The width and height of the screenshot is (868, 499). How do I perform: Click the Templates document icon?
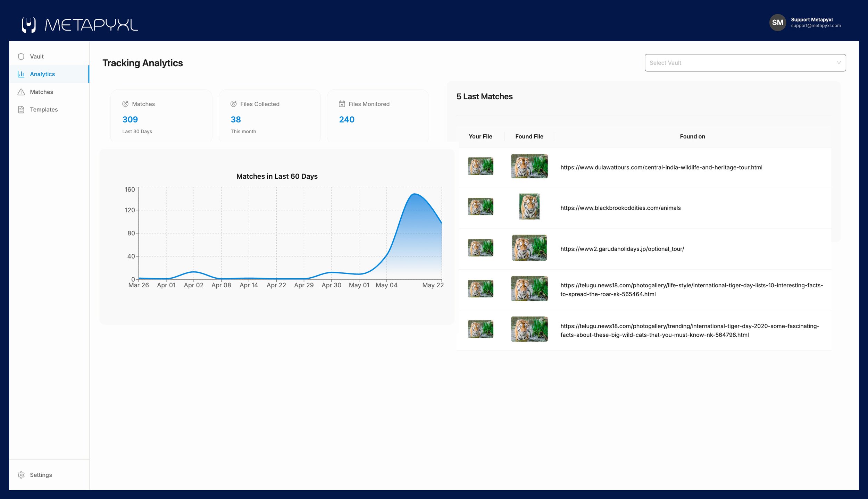click(21, 110)
